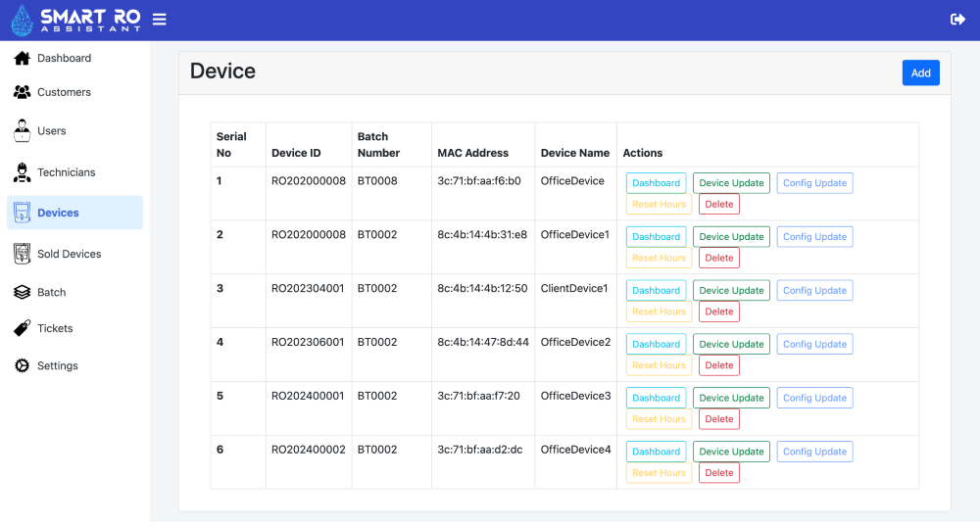Select the Users person icon
The height and width of the screenshot is (527, 980).
click(22, 130)
